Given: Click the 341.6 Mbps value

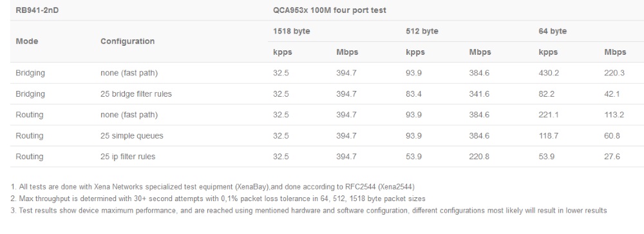Looking at the screenshot, I should coord(479,94).
